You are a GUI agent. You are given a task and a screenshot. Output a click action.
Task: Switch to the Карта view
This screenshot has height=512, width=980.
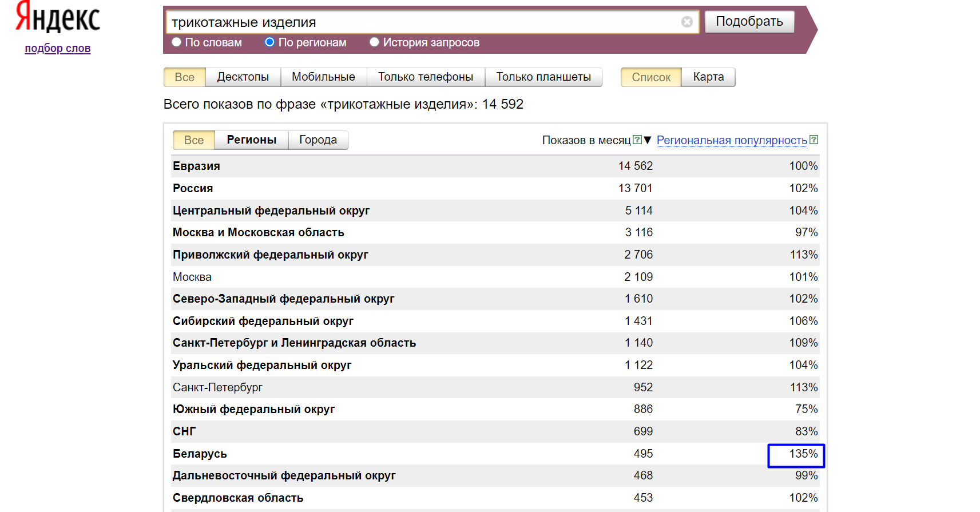click(x=708, y=77)
